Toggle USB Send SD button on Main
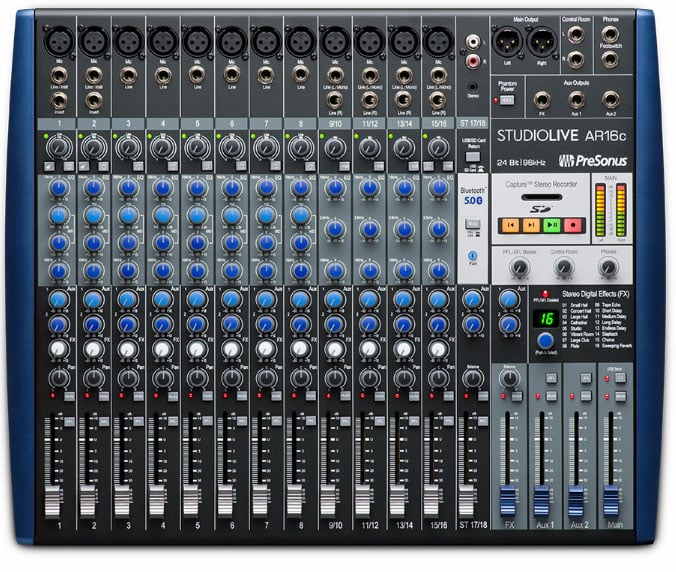The width and height of the screenshot is (676, 572). pos(620,378)
